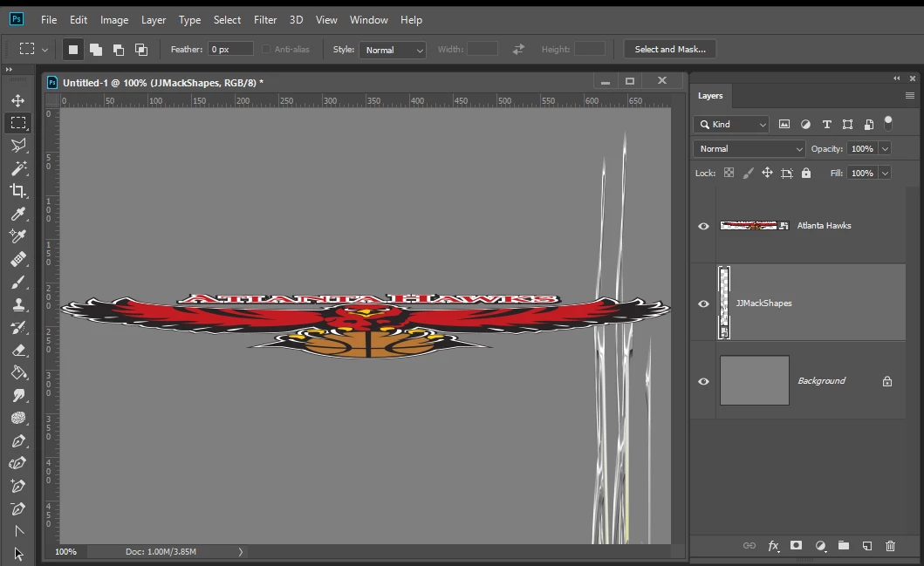Open the Layers panel options menu
The height and width of the screenshot is (566, 924).
[x=910, y=95]
